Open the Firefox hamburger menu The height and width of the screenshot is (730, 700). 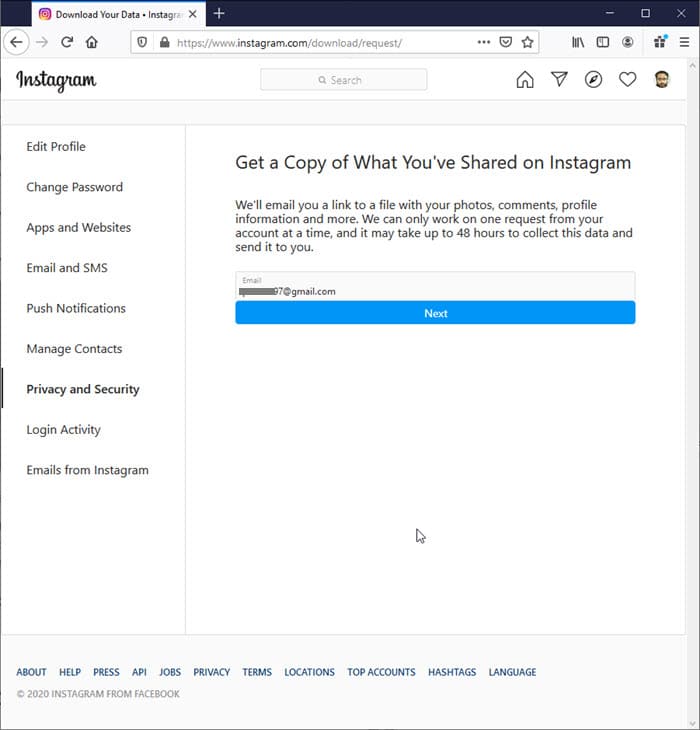tap(684, 42)
